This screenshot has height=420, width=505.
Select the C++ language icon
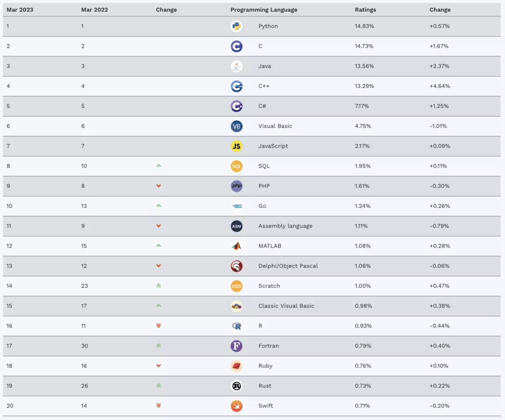(237, 86)
